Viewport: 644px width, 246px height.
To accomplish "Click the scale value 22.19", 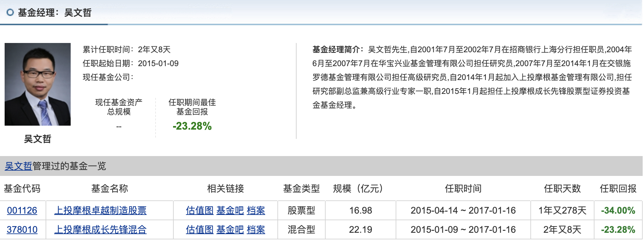I will coord(361,230).
